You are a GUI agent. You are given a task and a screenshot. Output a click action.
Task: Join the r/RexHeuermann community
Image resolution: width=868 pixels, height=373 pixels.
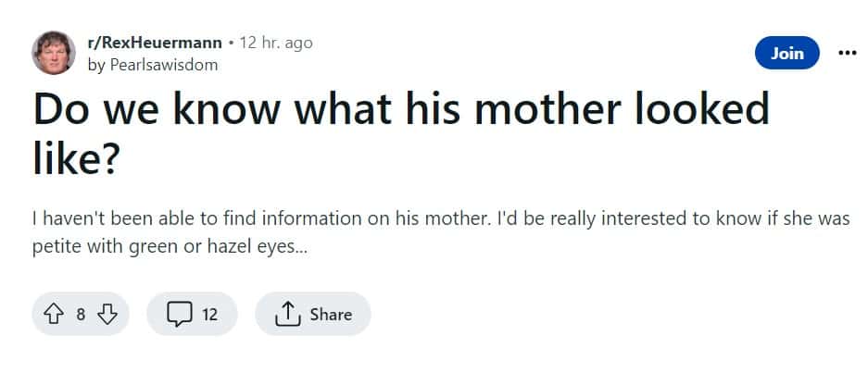coord(787,53)
